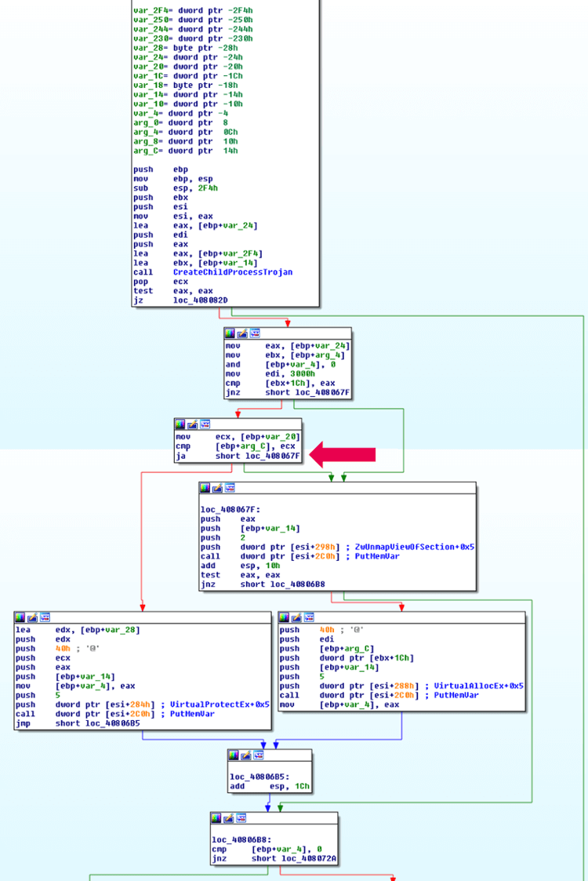
Task: Select 'mov ebx, [ebp+arg_4]' instruction
Action: [285, 355]
